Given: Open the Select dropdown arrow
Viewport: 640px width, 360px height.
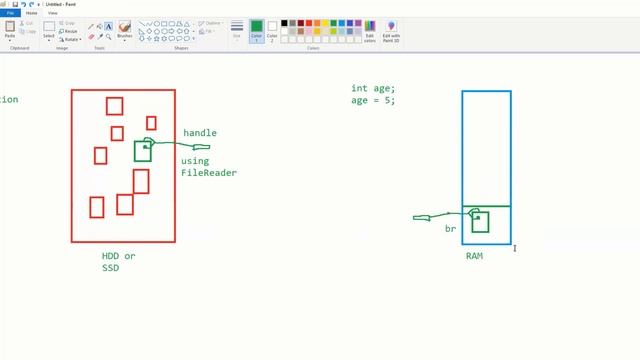Looking at the screenshot, I should coord(49,40).
